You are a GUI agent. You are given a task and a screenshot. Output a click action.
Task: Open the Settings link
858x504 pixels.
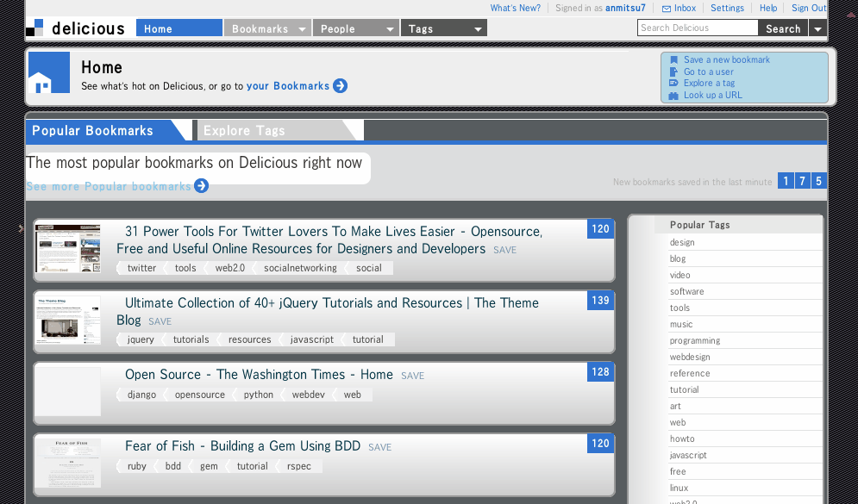pyautogui.click(x=727, y=9)
